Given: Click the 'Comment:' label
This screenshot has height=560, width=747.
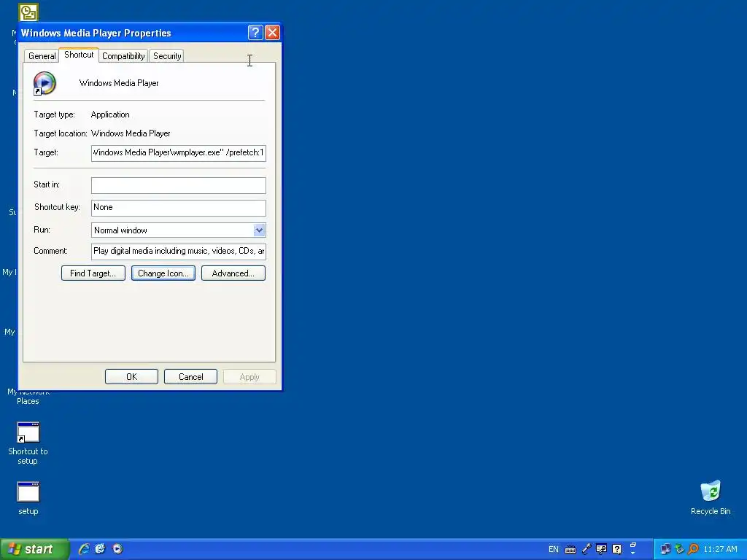Looking at the screenshot, I should coord(50,251).
